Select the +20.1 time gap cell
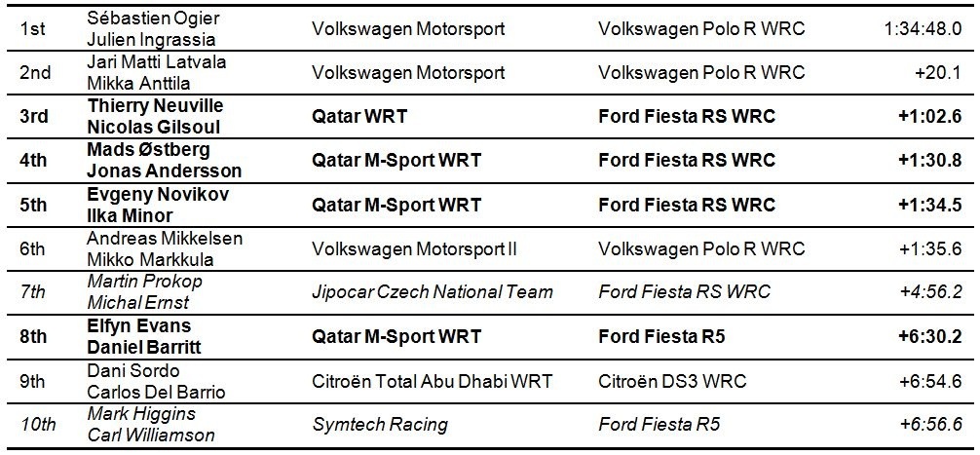The image size is (980, 455). (x=939, y=72)
